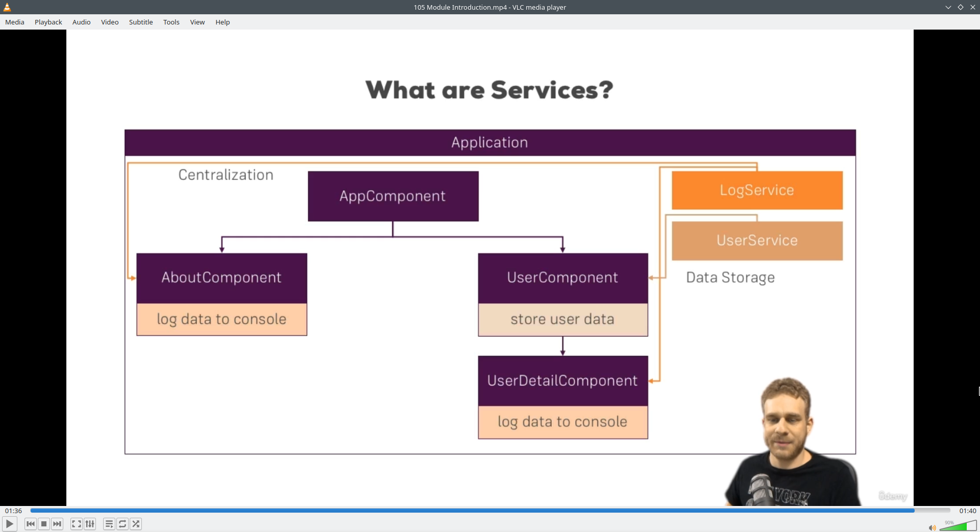Stop playback with the Stop button

(44, 524)
